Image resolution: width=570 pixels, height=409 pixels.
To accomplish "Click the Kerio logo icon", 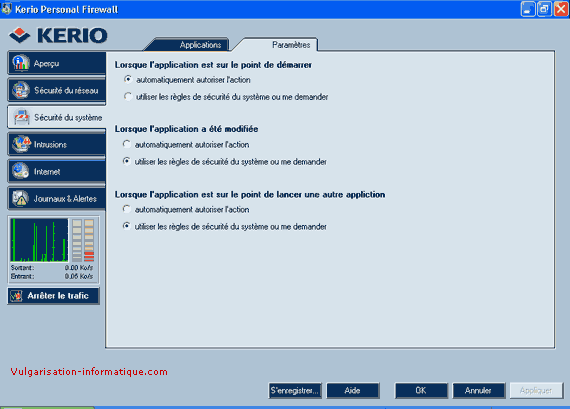I will tap(20, 35).
